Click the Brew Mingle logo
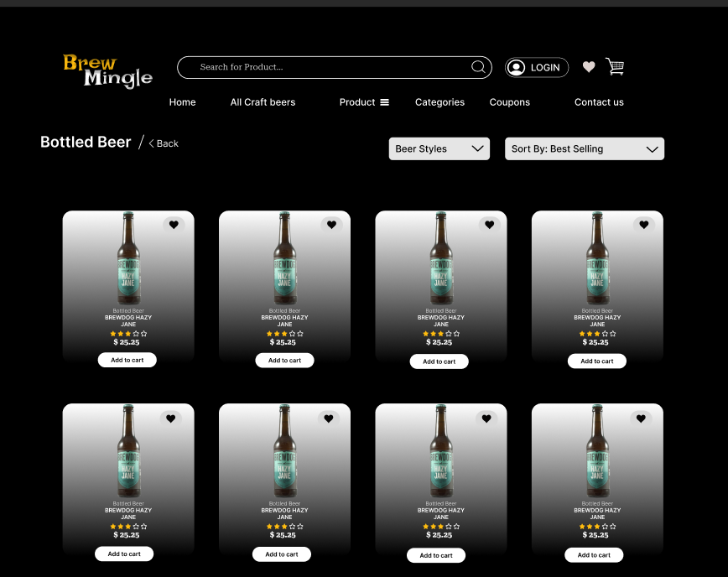 coord(107,71)
